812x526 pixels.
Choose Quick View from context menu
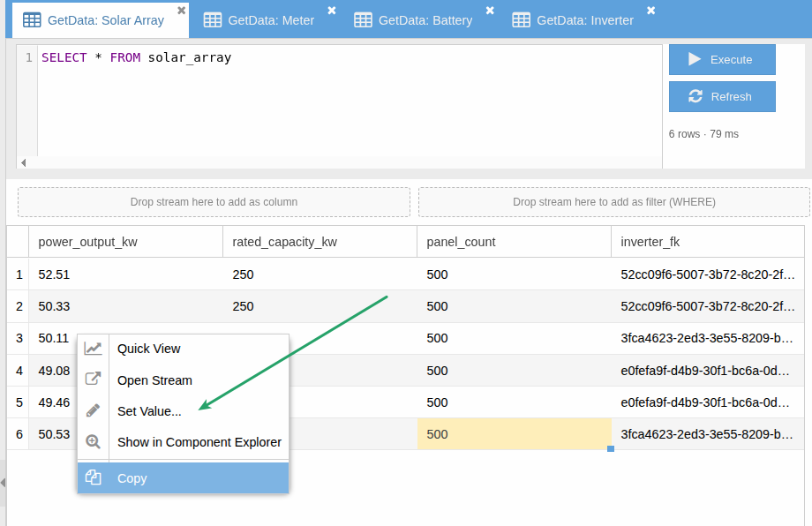183,349
